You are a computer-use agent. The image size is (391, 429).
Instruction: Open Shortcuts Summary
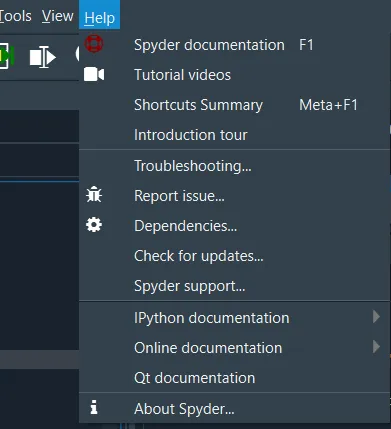[235, 105]
